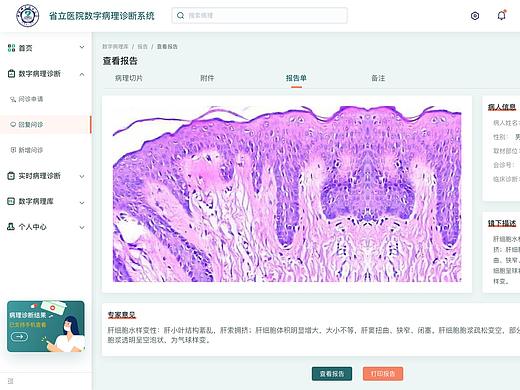Click the 数字病理库 sidebar label
The image size is (520, 390).
[36, 201]
